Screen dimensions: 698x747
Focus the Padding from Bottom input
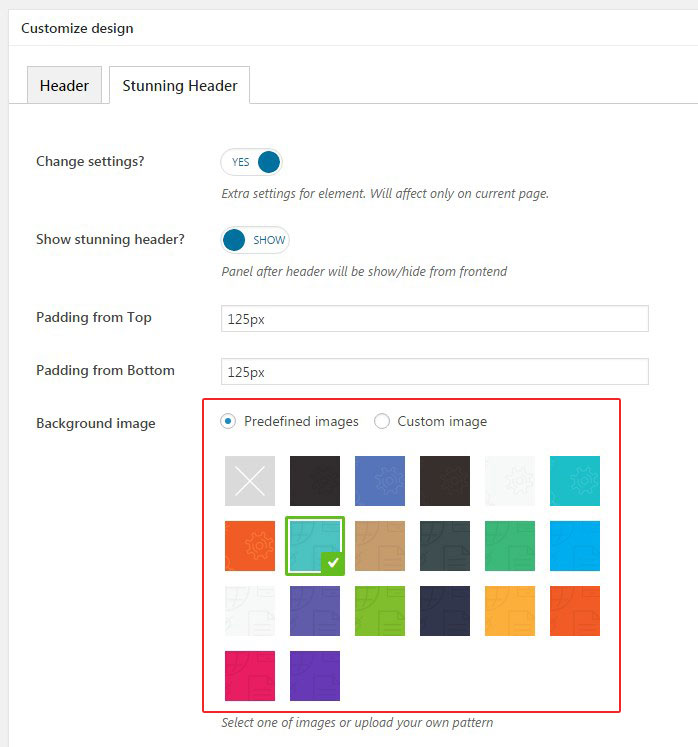pyautogui.click(x=435, y=372)
